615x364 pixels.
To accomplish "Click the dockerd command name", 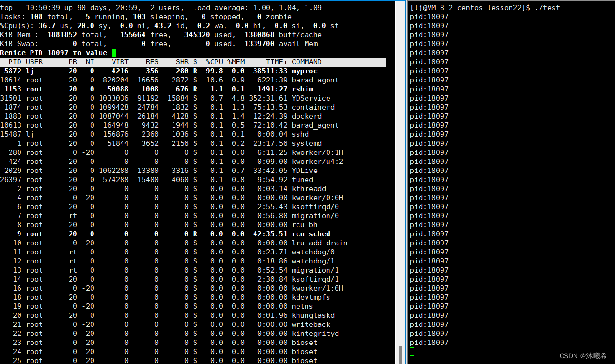I will 307,116.
